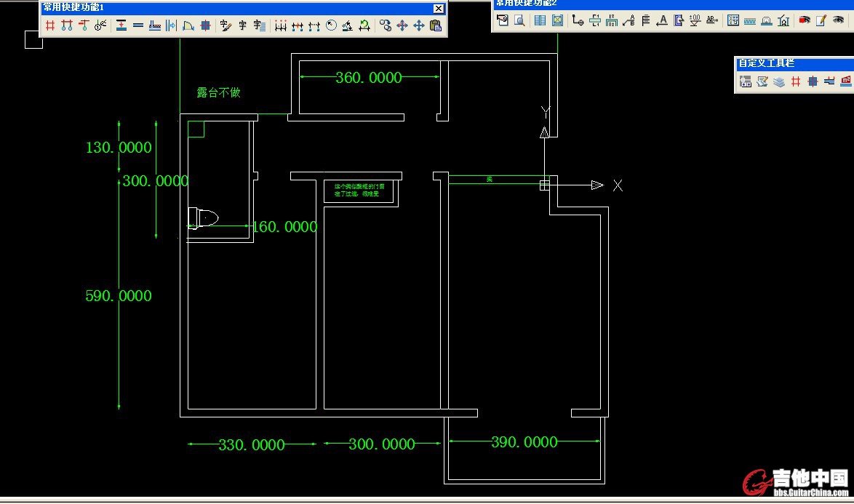Click the underlined A text icon

(662, 20)
